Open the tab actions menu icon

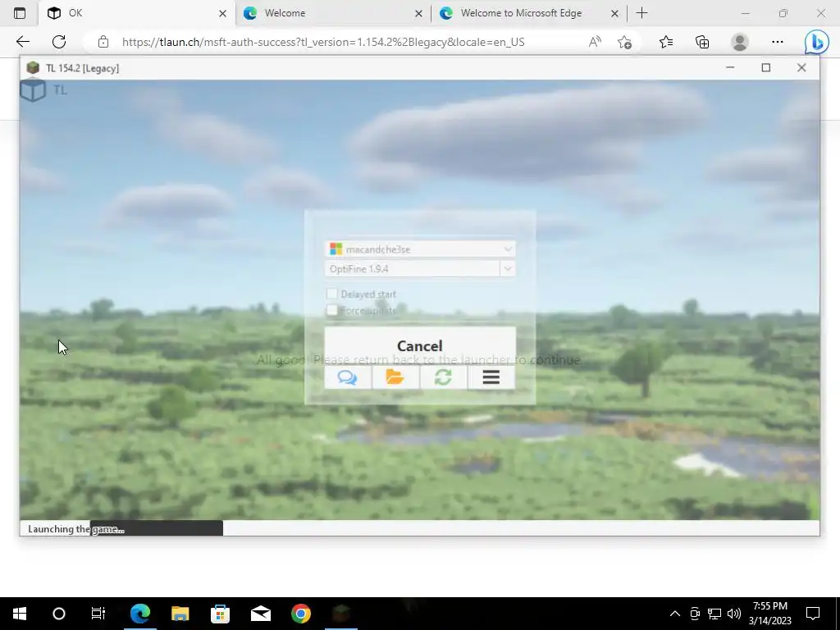click(x=20, y=13)
